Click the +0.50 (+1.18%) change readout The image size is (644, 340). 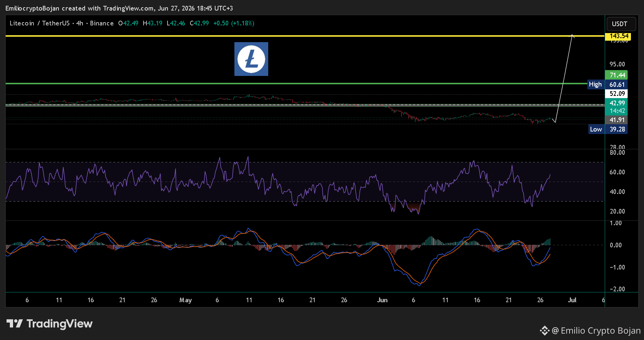(234, 23)
